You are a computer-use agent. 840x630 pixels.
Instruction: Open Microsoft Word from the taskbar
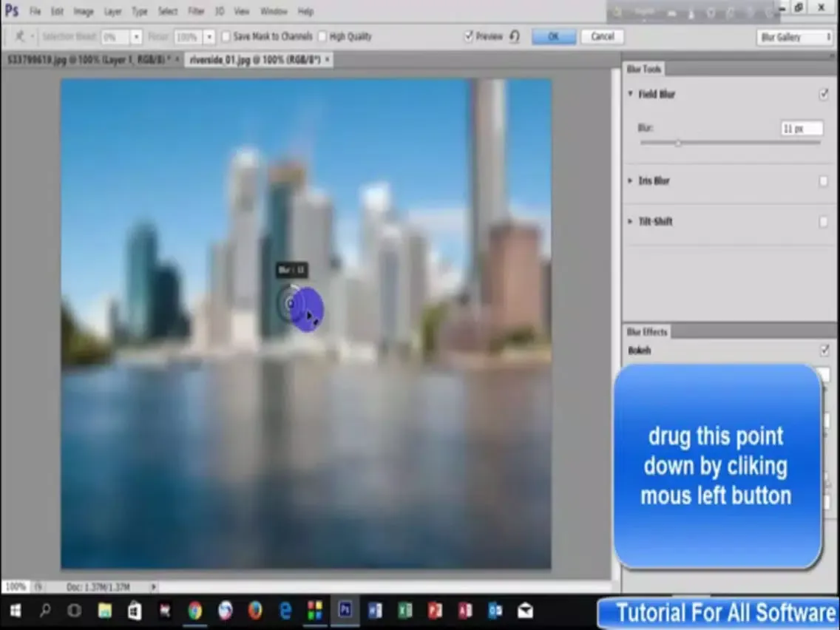[375, 611]
